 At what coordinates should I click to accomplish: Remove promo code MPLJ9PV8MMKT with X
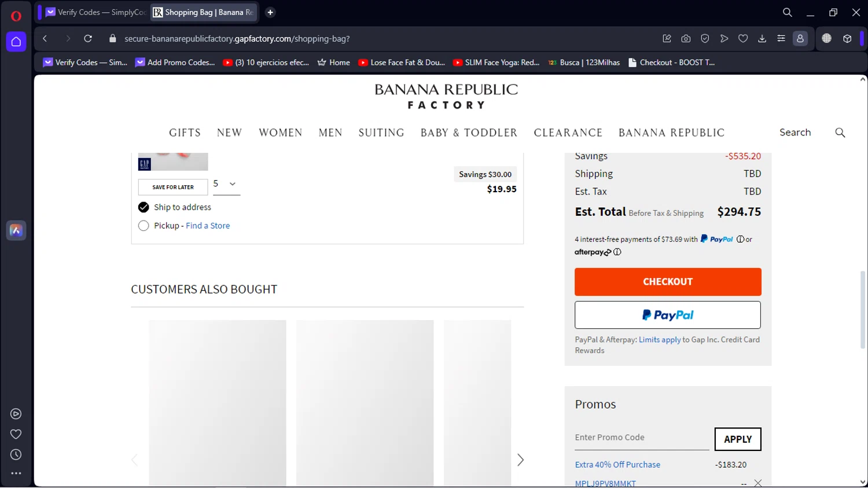click(758, 483)
